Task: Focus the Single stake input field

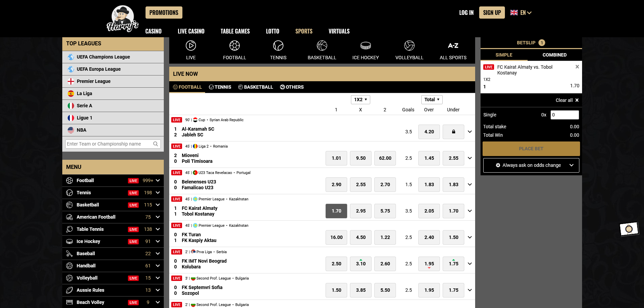Action: [564, 115]
